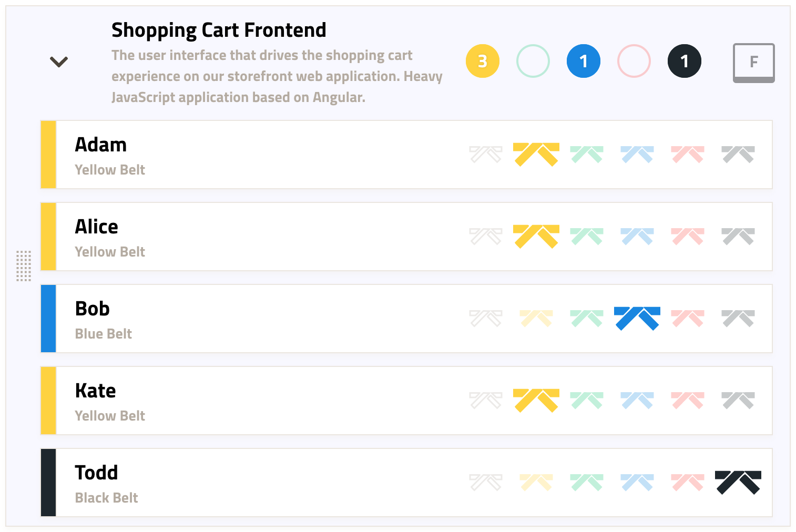796x532 pixels.
Task: Click the black circle badge showing 1
Action: click(x=684, y=62)
